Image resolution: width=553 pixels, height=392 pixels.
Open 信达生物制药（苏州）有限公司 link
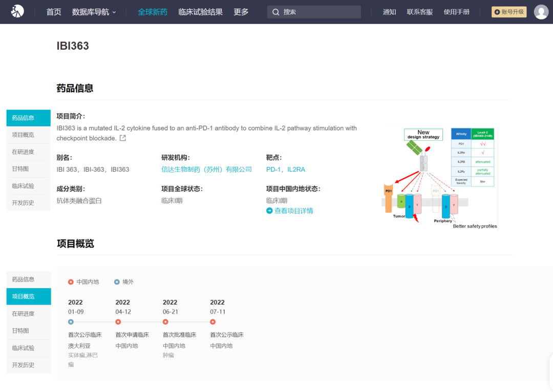(x=207, y=169)
